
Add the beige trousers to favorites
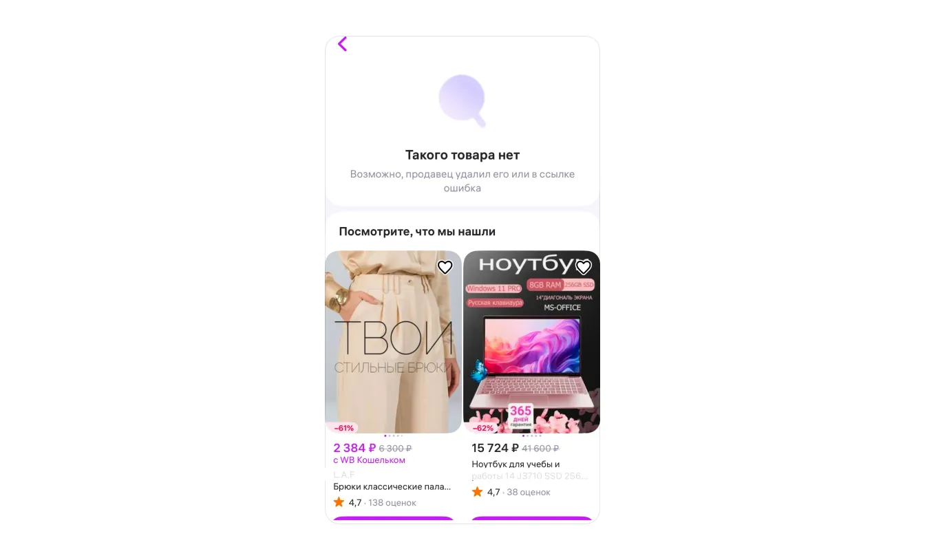tap(445, 268)
